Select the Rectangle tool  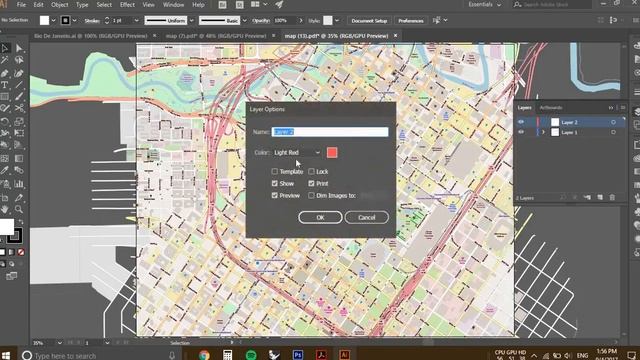pos(5,97)
